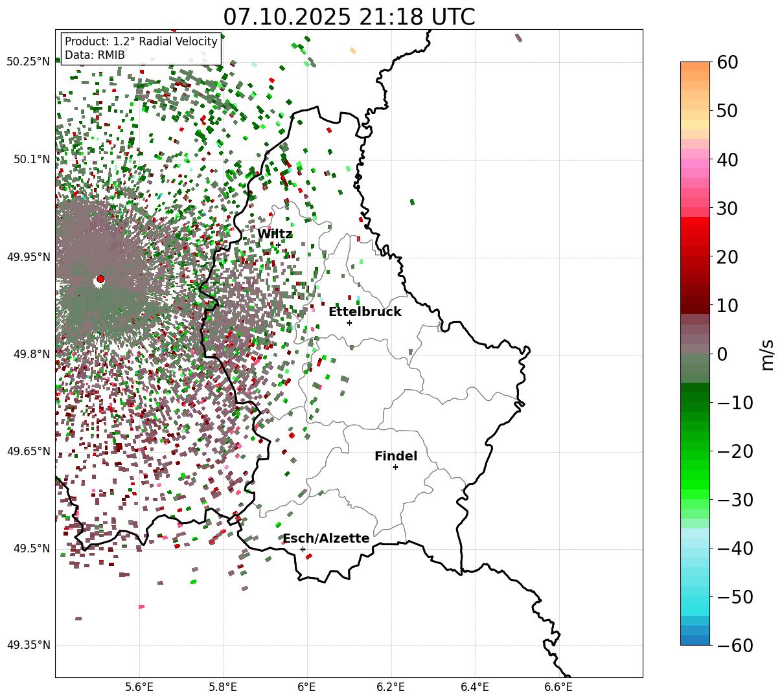Click the colorbar label 30
This screenshot has height=700, width=782.
click(x=728, y=208)
